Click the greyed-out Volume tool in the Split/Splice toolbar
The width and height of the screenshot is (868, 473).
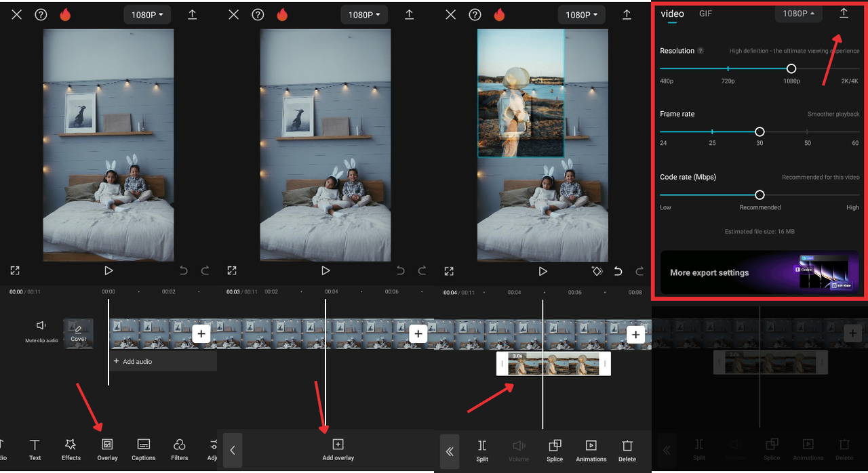click(x=519, y=451)
